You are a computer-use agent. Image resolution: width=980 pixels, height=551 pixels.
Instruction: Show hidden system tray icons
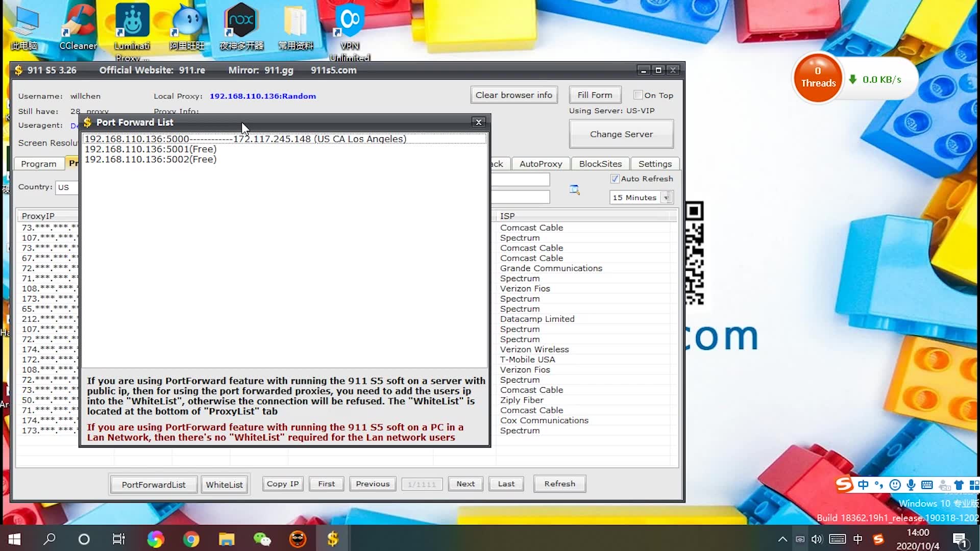pos(782,539)
